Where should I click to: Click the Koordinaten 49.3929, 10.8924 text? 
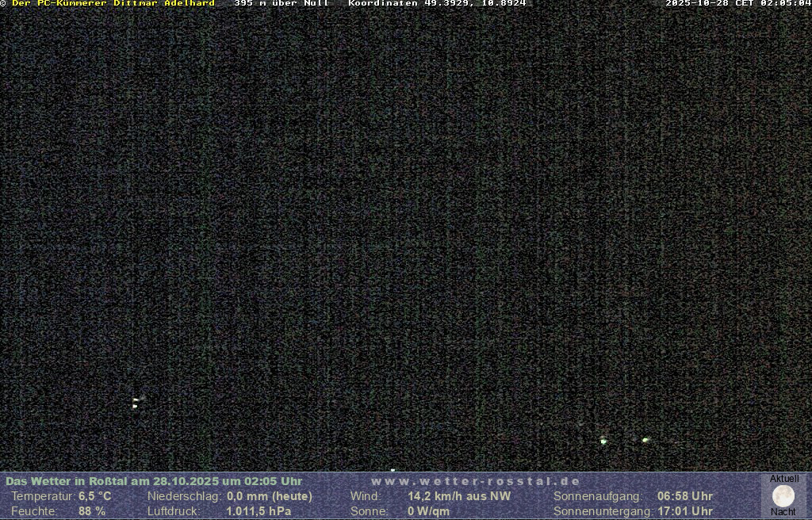(x=437, y=3)
